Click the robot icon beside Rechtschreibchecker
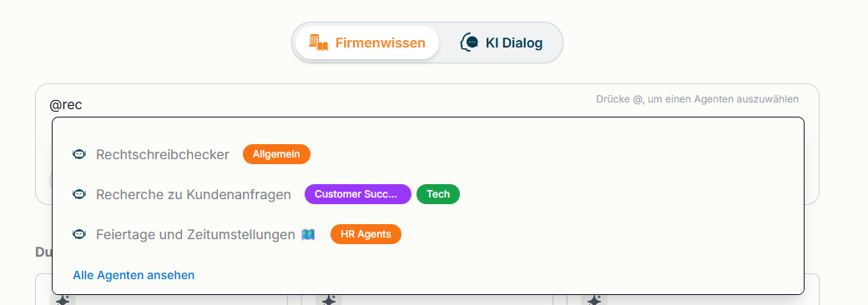 [x=79, y=154]
